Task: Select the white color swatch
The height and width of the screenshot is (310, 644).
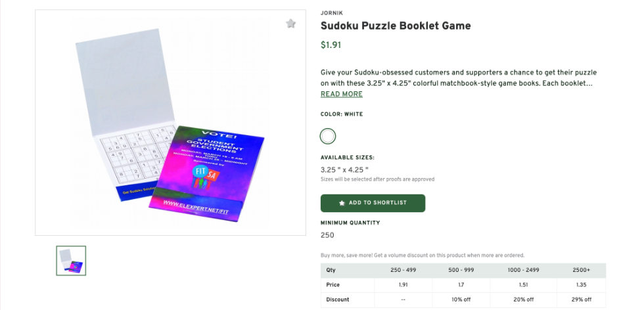Action: 328,137
